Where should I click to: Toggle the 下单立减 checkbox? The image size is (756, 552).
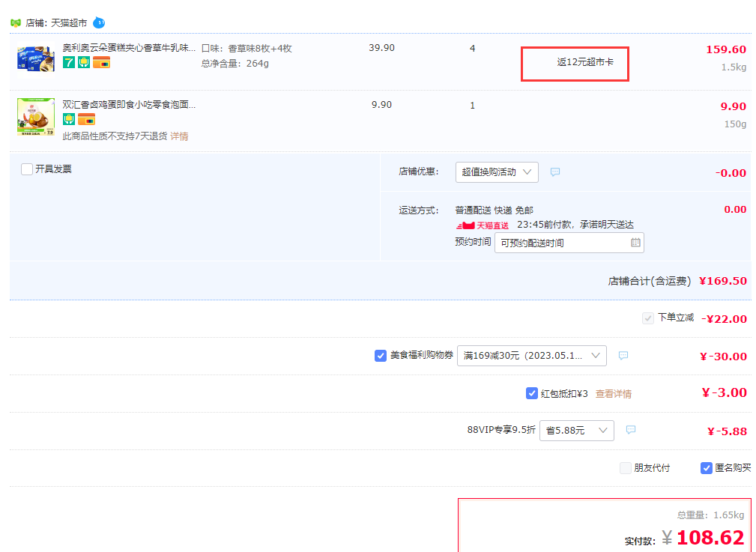[x=648, y=318]
